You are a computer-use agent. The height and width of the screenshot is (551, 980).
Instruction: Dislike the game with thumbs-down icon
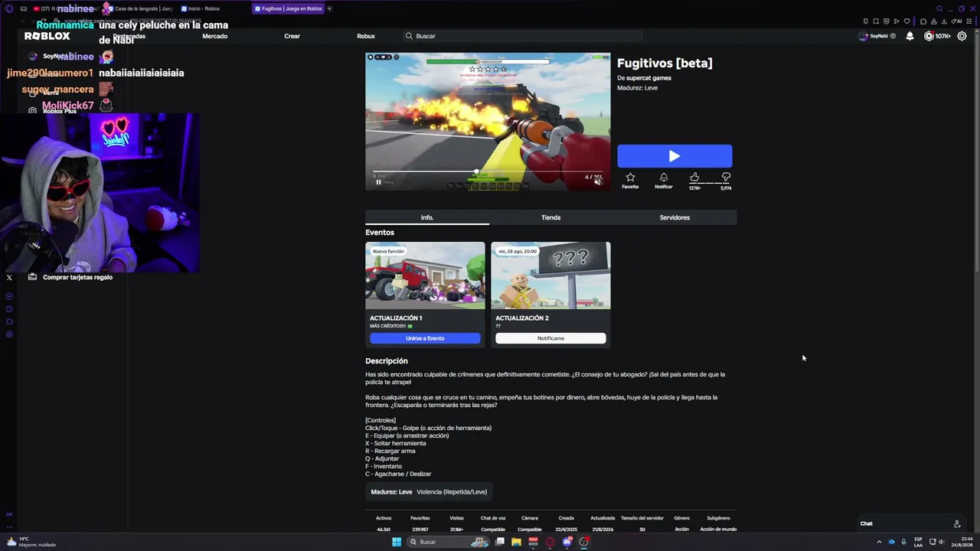[726, 178]
